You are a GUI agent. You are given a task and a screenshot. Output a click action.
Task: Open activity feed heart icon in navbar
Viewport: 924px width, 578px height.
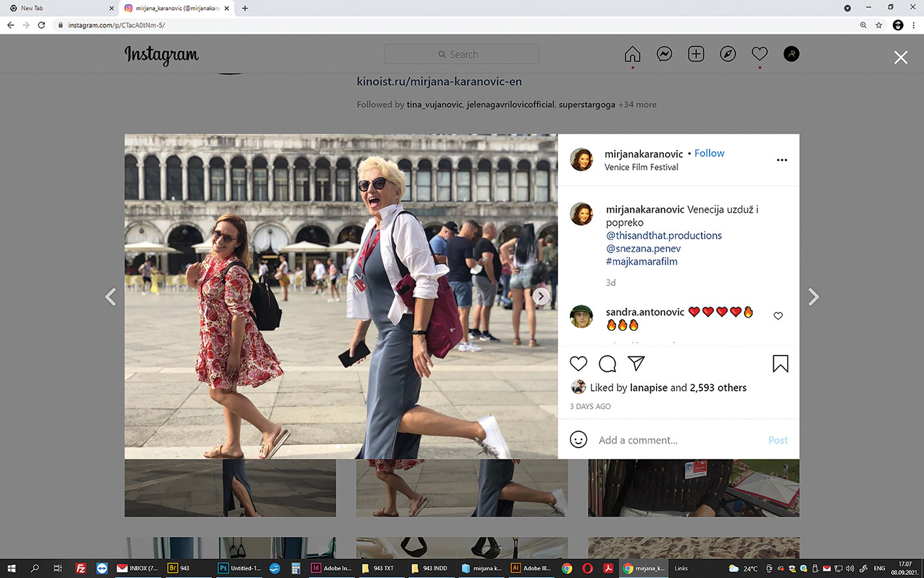tap(759, 54)
